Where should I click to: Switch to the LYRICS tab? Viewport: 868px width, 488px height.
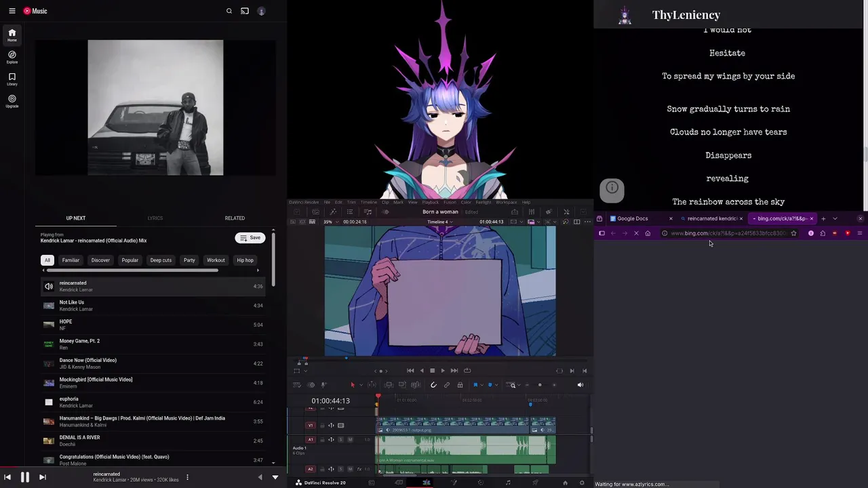155,218
